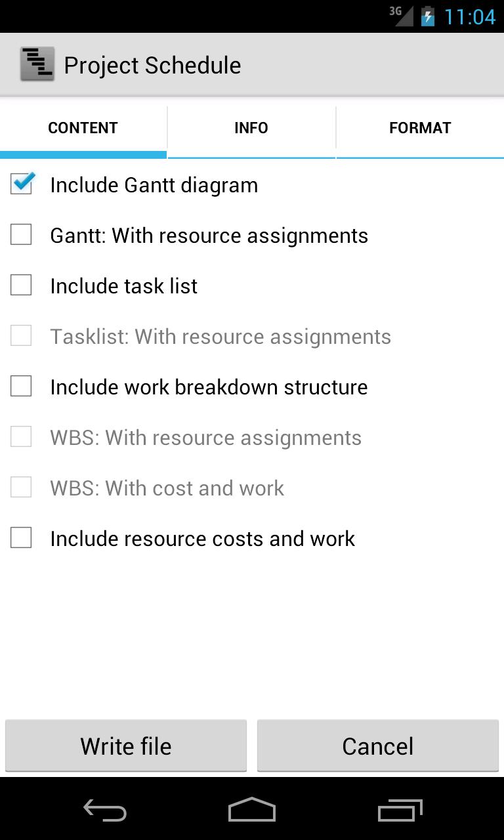Tap the Cancel button
504x840 pixels.
pos(377,745)
